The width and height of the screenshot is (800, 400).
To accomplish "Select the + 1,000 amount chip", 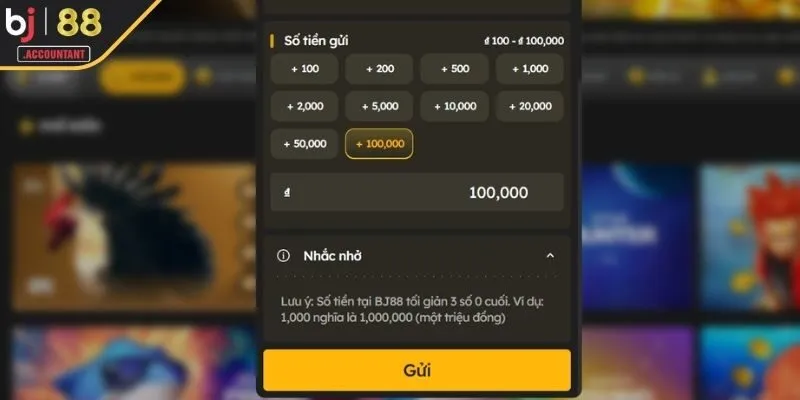I will 530,69.
